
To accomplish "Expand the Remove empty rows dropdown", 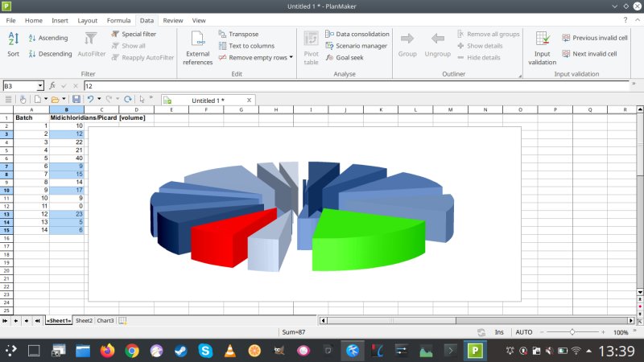I will point(291,58).
